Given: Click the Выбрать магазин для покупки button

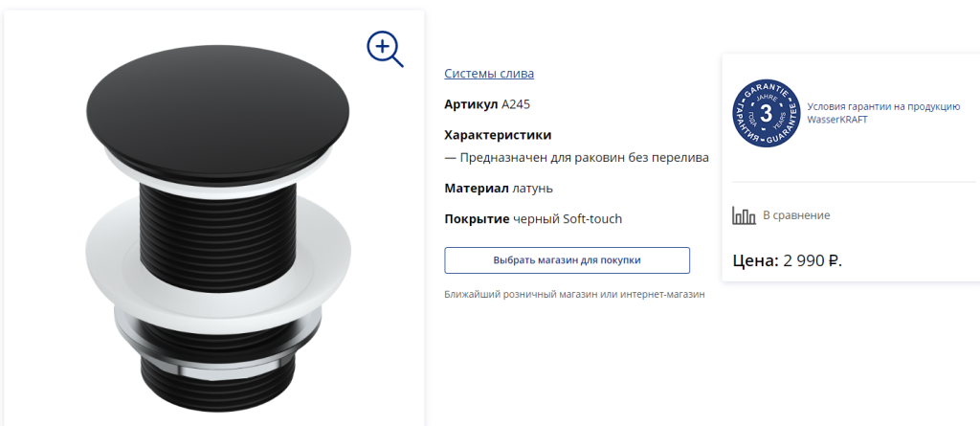Looking at the screenshot, I should [567, 260].
